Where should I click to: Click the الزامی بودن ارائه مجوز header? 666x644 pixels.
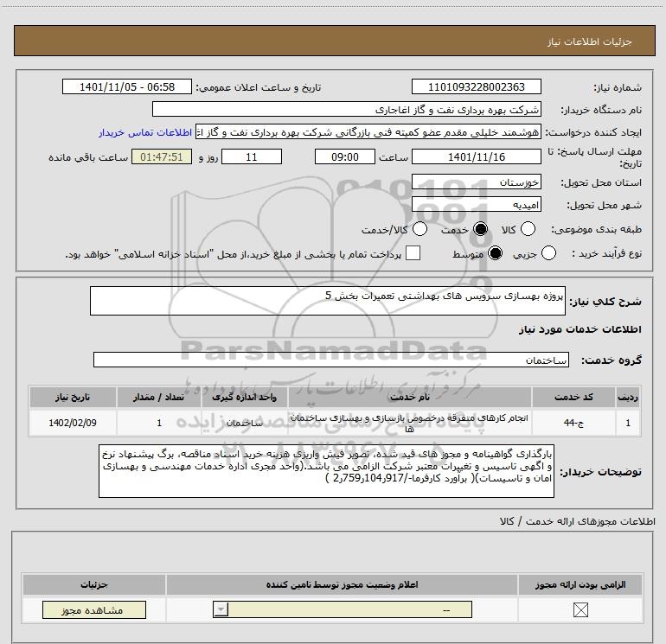click(580, 584)
